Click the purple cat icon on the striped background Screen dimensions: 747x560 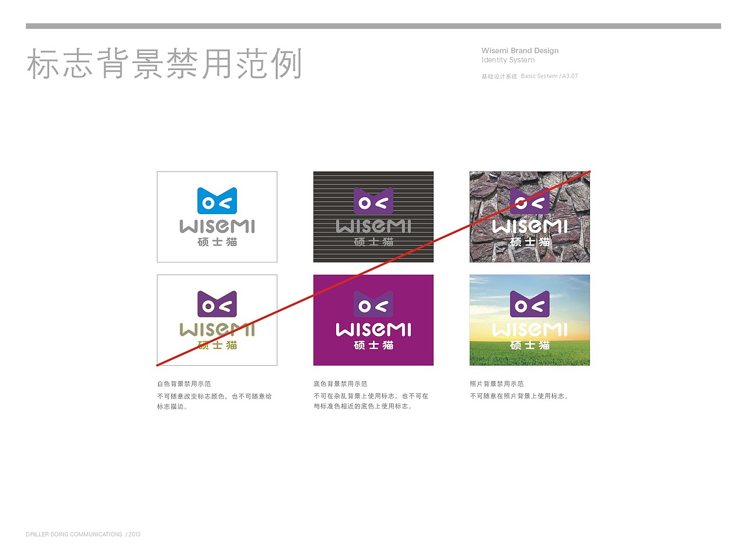[x=373, y=201]
